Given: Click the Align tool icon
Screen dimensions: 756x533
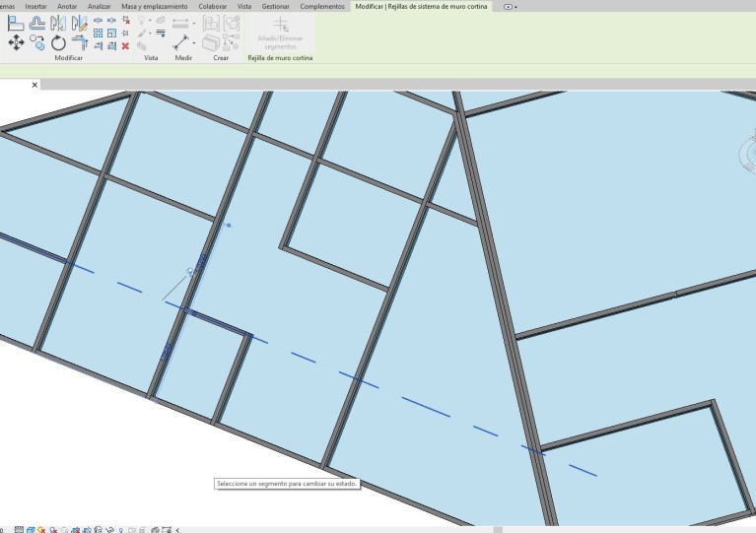Looking at the screenshot, I should [16, 24].
